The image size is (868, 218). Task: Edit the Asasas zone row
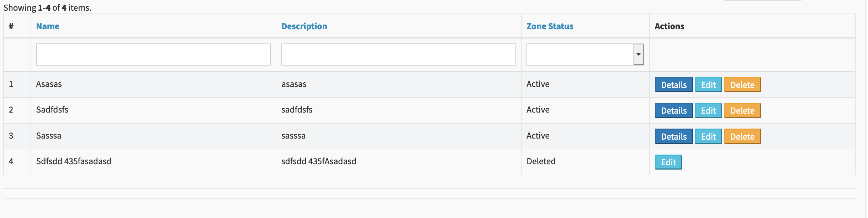coord(708,85)
